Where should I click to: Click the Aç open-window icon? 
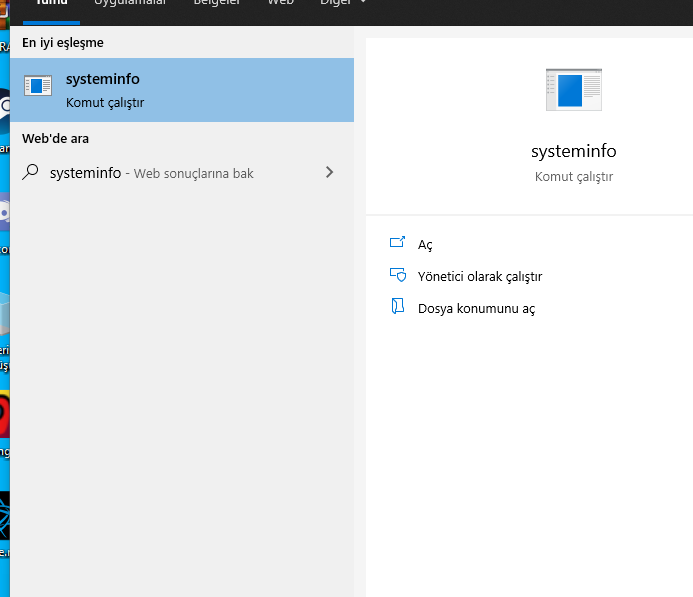[397, 243]
